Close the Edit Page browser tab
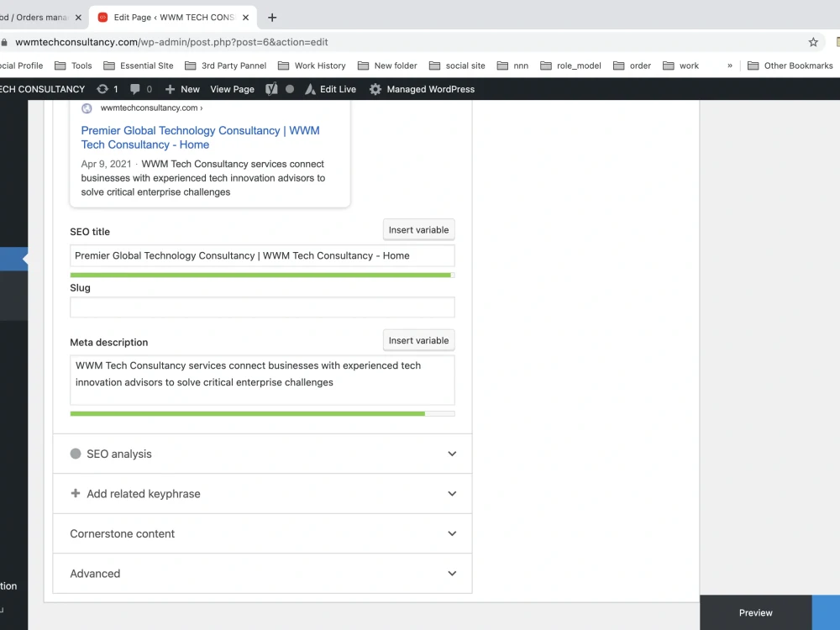Image resolution: width=840 pixels, height=630 pixels. pyautogui.click(x=245, y=18)
